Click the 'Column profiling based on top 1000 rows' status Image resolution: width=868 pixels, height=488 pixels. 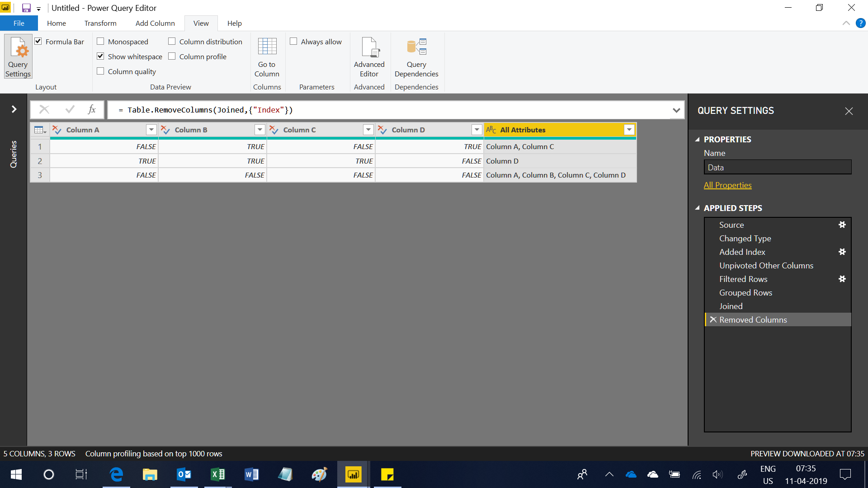(154, 454)
